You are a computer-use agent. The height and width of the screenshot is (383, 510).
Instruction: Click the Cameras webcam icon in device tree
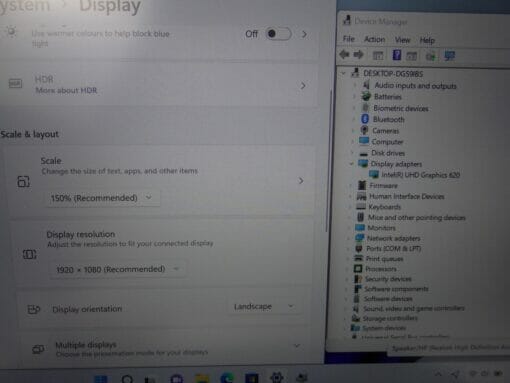tap(364, 130)
